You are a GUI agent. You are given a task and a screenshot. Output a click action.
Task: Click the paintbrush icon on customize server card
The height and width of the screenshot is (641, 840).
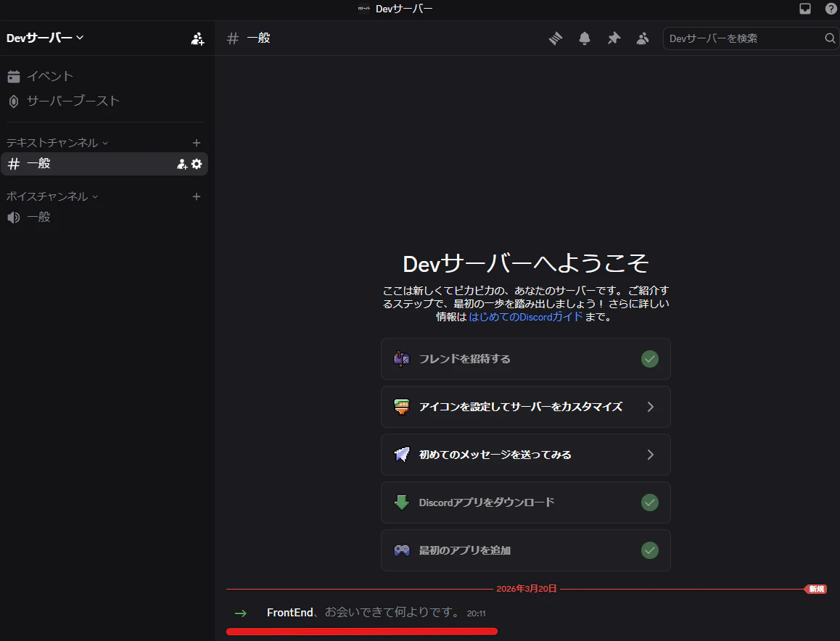(x=402, y=407)
